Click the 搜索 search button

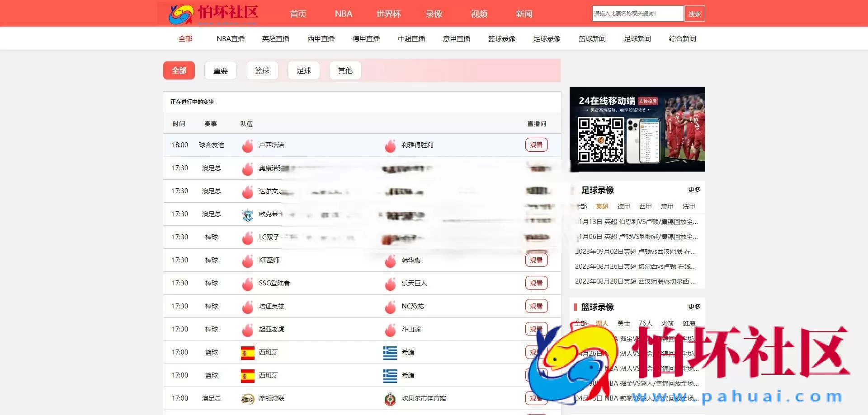(695, 14)
